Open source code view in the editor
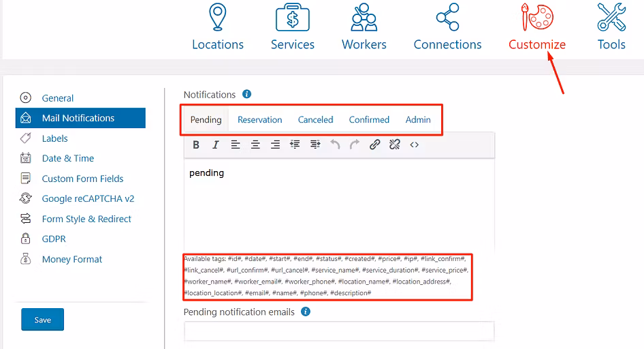 click(x=414, y=145)
